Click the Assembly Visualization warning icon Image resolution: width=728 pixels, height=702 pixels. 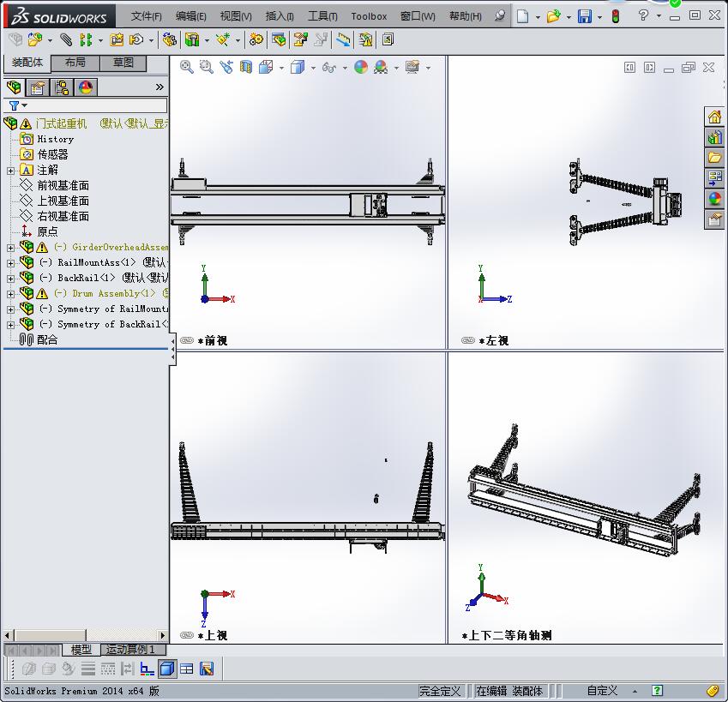(365, 40)
